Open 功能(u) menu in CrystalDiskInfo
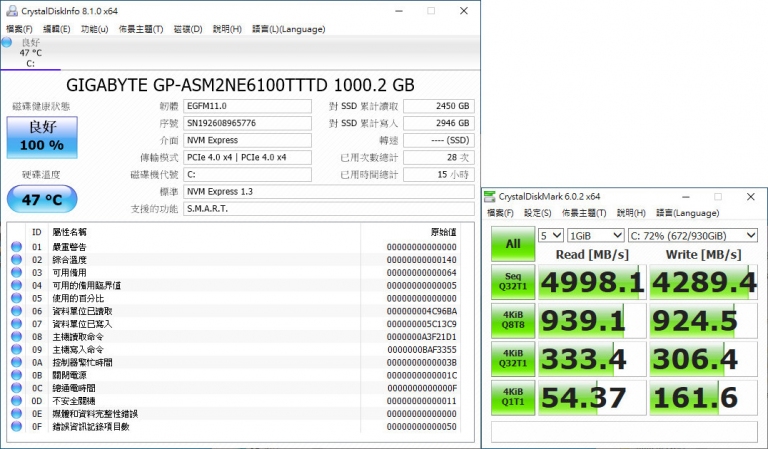Screen dimensions: 768x449 (x=95, y=29)
